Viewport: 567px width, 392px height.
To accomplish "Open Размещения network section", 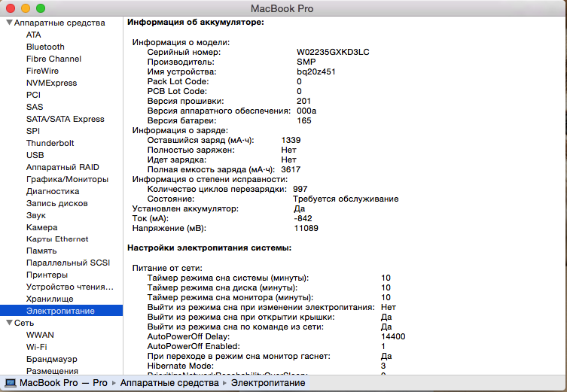I will [x=52, y=371].
